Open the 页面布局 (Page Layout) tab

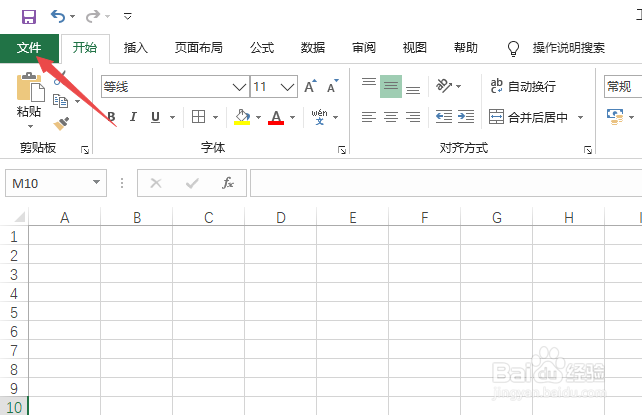tap(199, 48)
